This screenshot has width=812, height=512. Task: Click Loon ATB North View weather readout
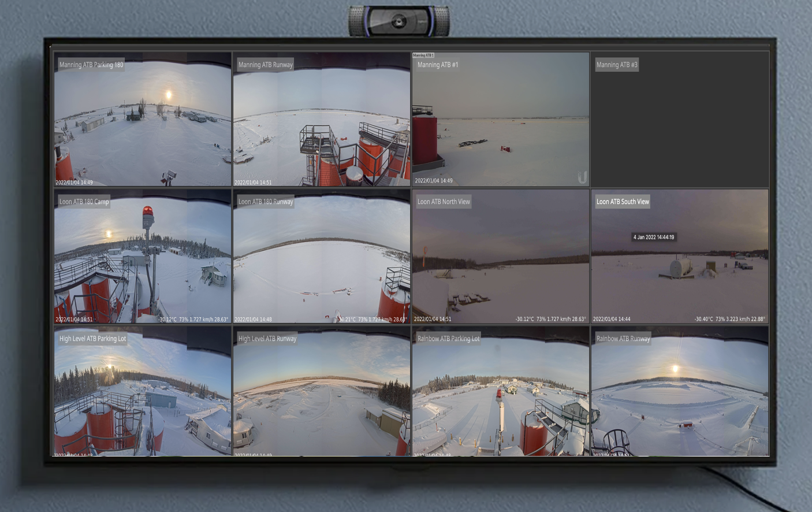click(x=550, y=319)
